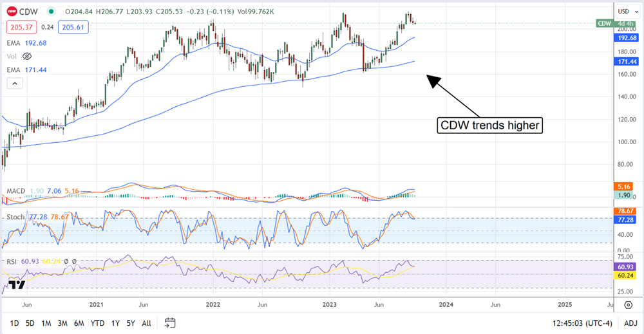Click the 2022 label on the time axis

pyautogui.click(x=213, y=304)
